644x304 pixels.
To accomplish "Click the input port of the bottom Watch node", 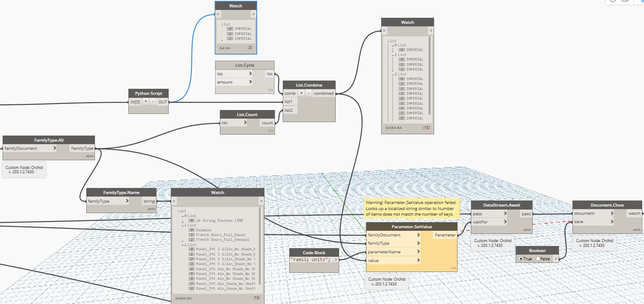I will click(x=174, y=201).
